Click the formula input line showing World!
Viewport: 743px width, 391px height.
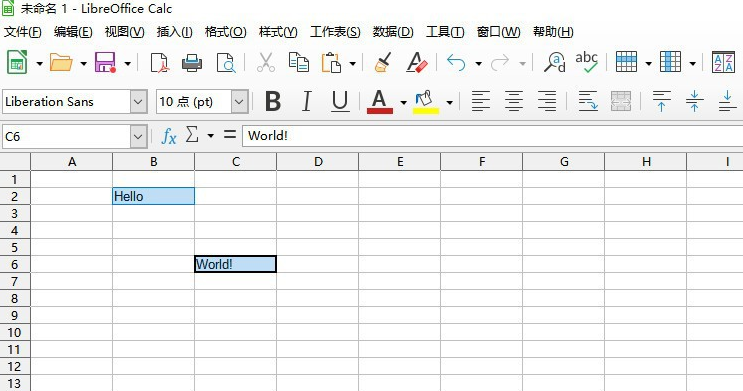tap(492, 136)
